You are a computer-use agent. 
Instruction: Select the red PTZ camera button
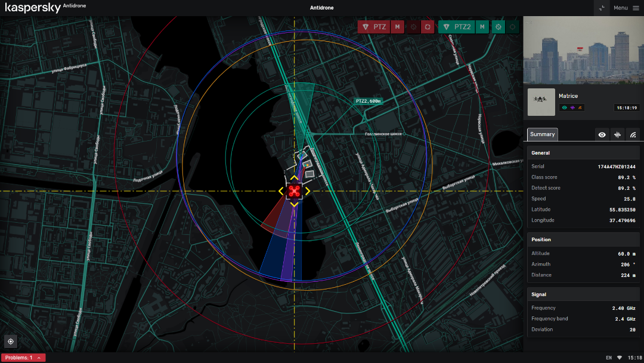[x=374, y=27]
